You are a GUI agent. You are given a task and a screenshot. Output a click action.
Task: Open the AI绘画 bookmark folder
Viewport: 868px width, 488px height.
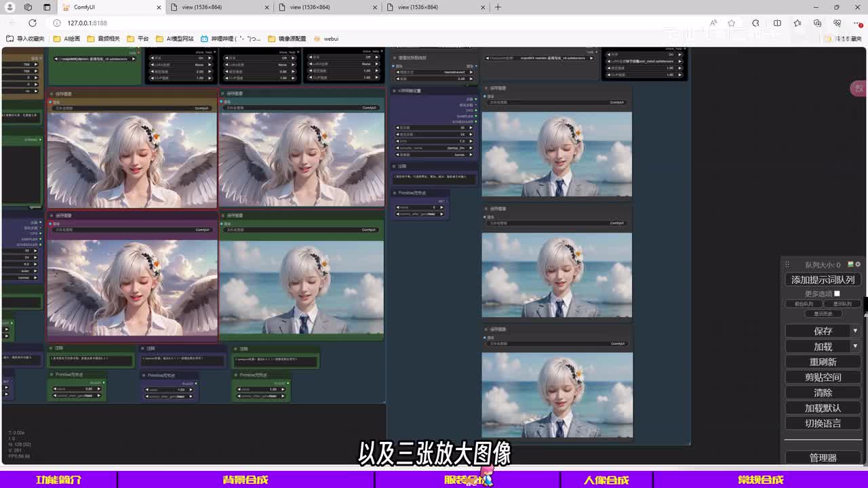coord(66,39)
